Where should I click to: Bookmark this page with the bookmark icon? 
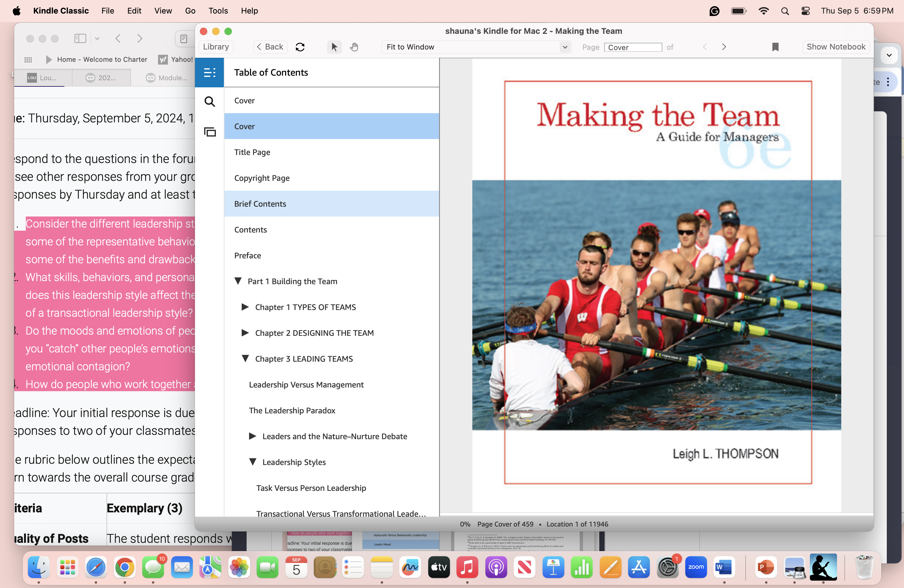click(775, 47)
